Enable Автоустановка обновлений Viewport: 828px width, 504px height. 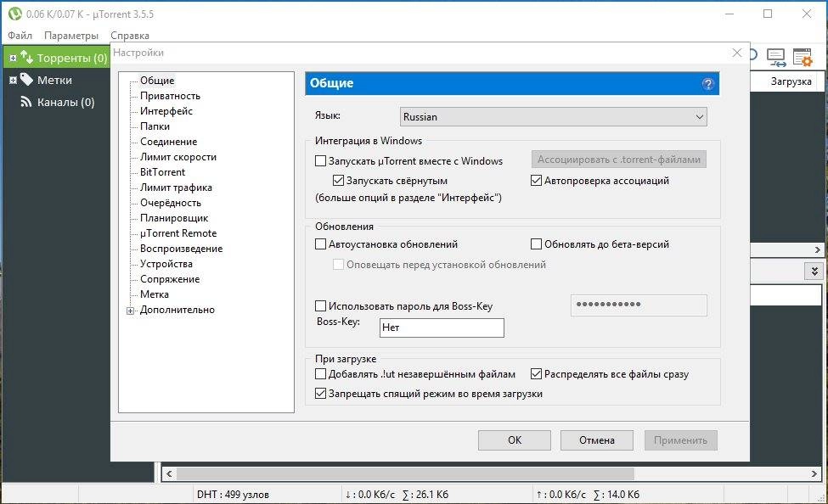[320, 244]
